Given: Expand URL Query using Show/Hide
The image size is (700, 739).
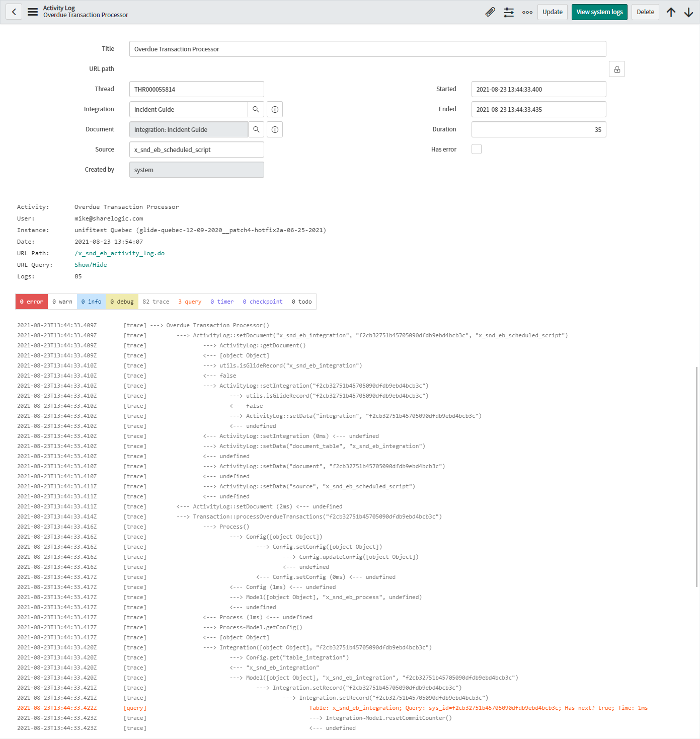Looking at the screenshot, I should (91, 264).
